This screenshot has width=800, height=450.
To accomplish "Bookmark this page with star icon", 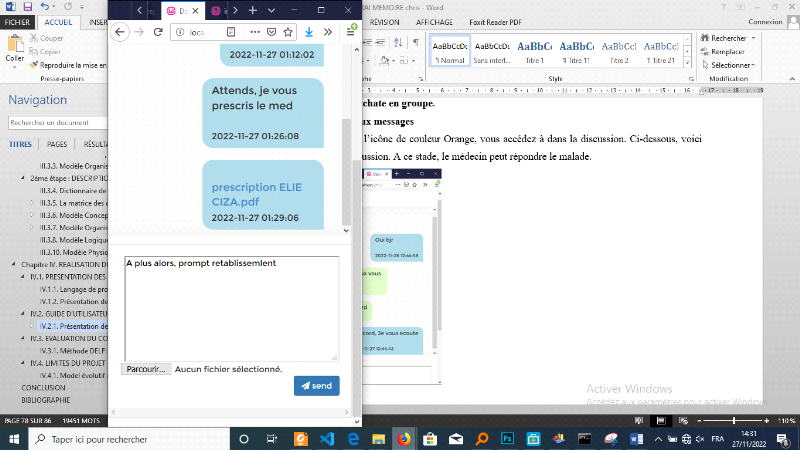I will (x=286, y=32).
